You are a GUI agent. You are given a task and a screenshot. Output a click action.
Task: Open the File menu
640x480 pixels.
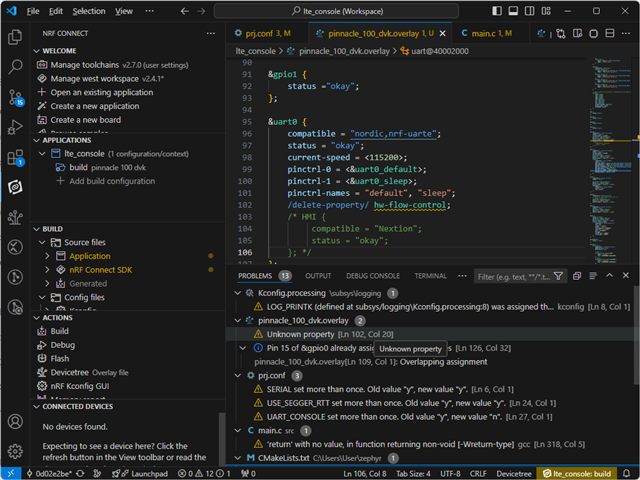pos(33,11)
